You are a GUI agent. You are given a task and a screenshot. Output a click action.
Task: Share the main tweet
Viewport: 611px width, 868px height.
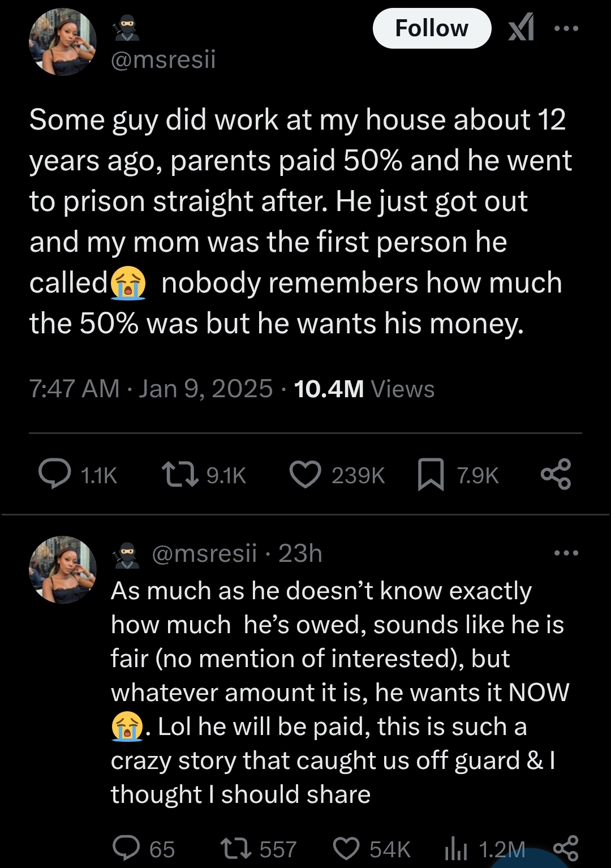(556, 474)
